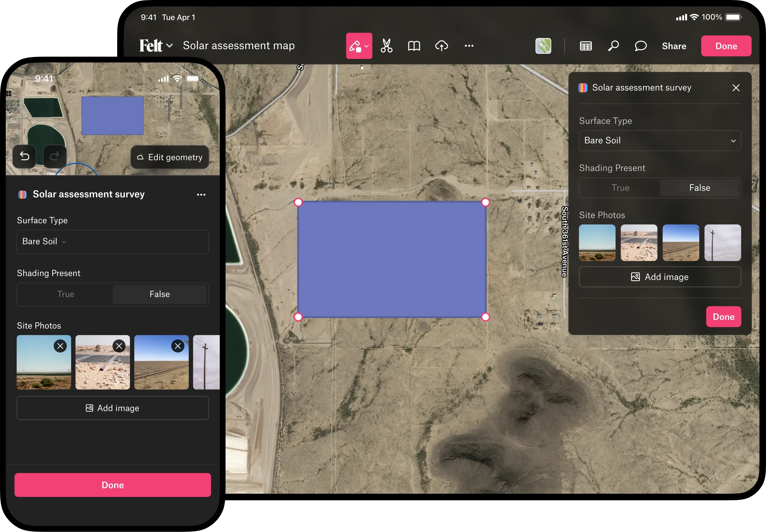Click the cloud upload icon
The width and height of the screenshot is (766, 532).
click(x=441, y=46)
